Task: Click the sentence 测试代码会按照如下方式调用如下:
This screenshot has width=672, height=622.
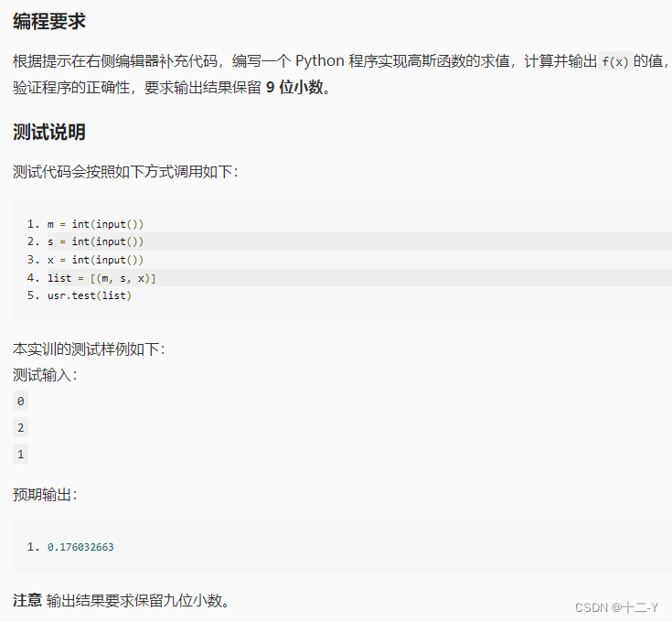Action: click(x=125, y=172)
